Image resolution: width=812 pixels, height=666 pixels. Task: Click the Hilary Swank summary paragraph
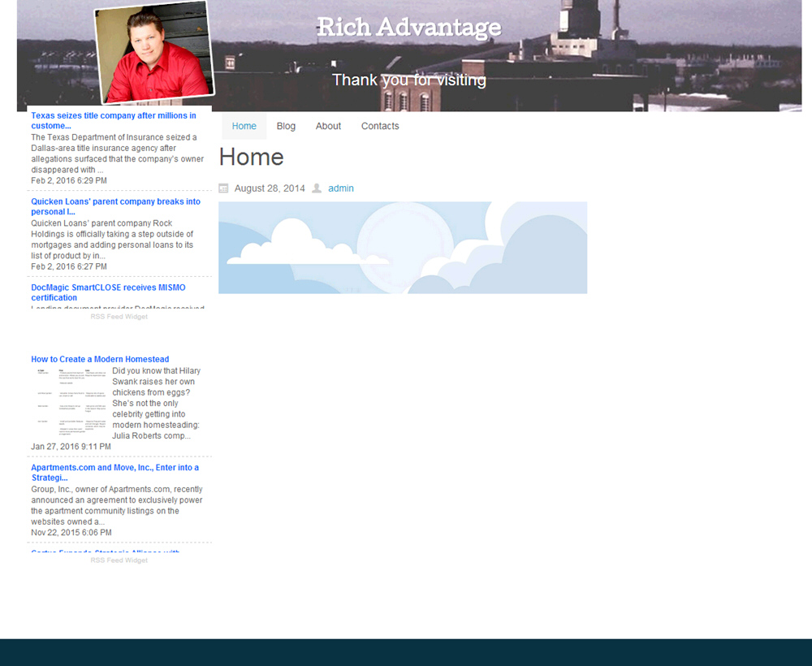(157, 404)
